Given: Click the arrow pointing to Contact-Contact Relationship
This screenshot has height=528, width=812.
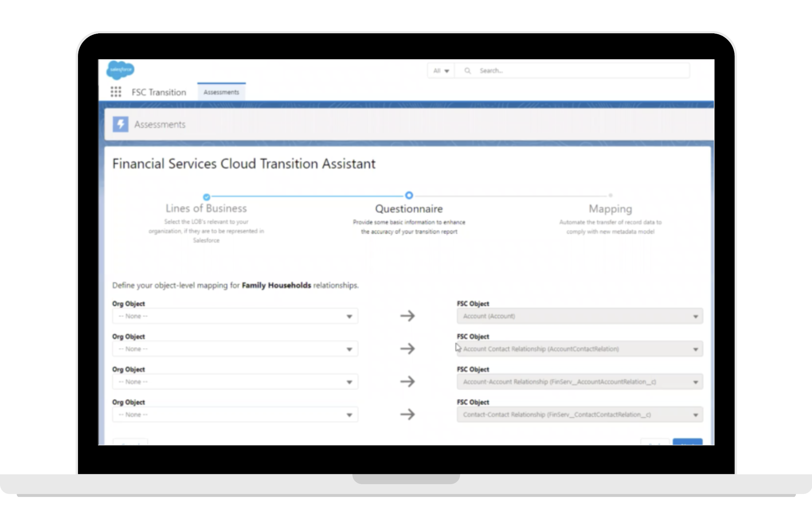Looking at the screenshot, I should pos(408,414).
